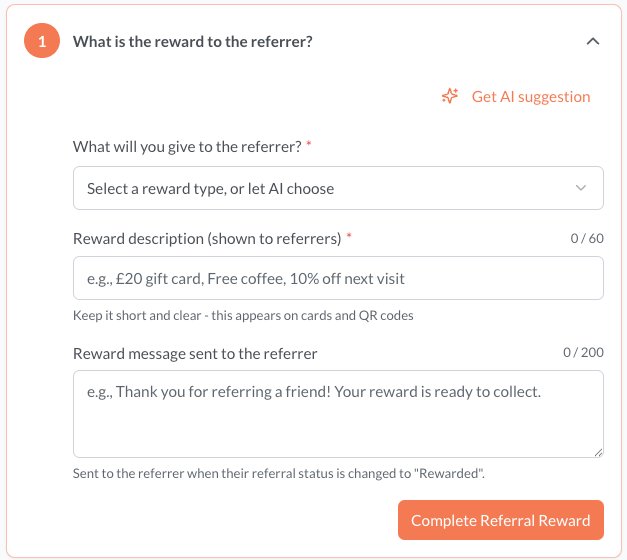The height and width of the screenshot is (560, 627).
Task: Focus the Reward message textarea
Action: [x=338, y=414]
